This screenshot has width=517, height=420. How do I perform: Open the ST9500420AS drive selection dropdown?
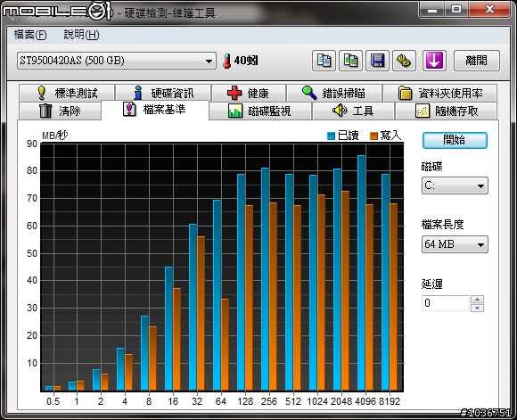pos(117,61)
